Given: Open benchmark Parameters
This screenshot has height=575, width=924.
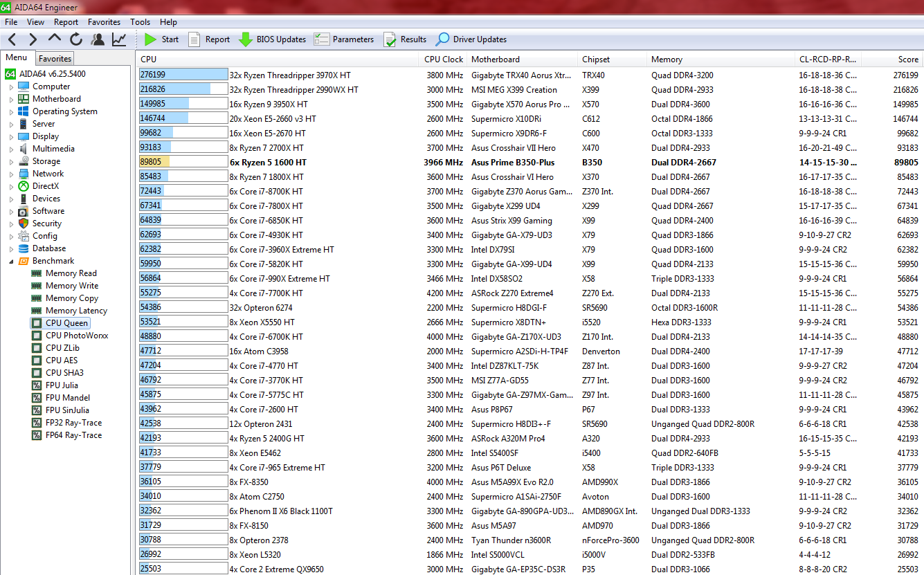Looking at the screenshot, I should tap(344, 39).
